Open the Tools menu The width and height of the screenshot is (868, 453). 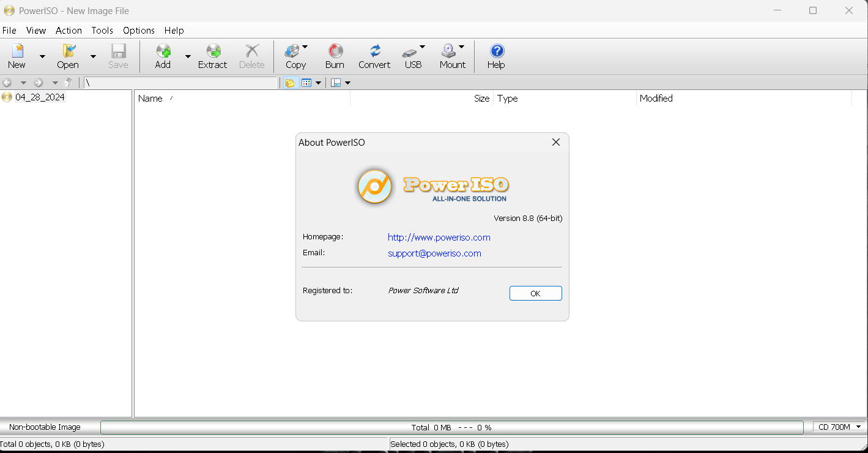point(102,30)
